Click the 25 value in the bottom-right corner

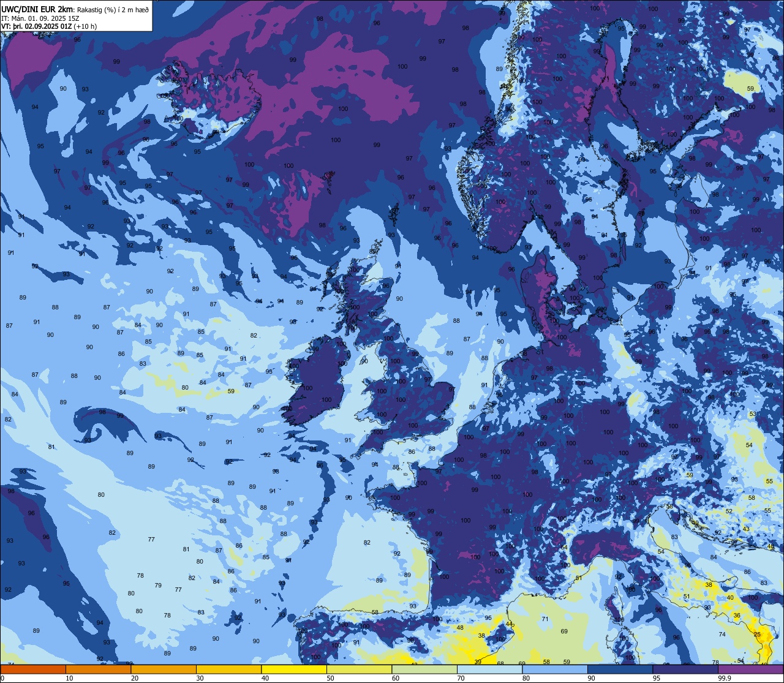pos(757,634)
